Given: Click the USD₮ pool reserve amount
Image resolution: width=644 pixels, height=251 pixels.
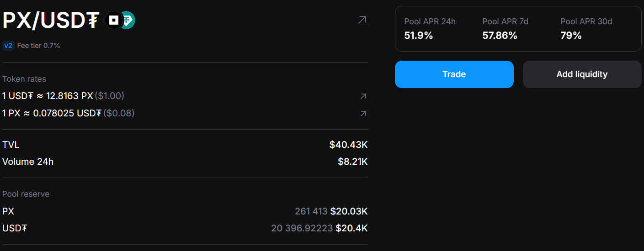Looking at the screenshot, I should click(x=302, y=228).
